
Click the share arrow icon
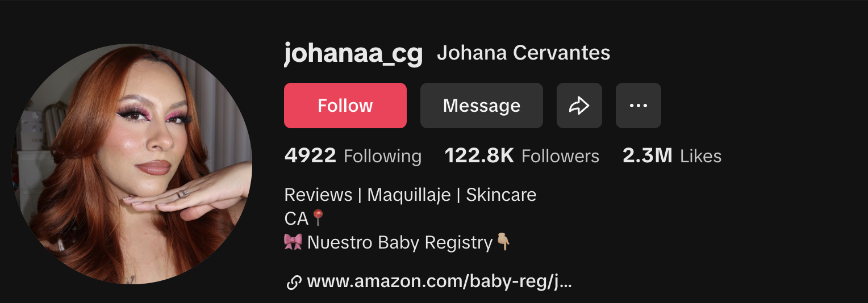[x=579, y=106]
